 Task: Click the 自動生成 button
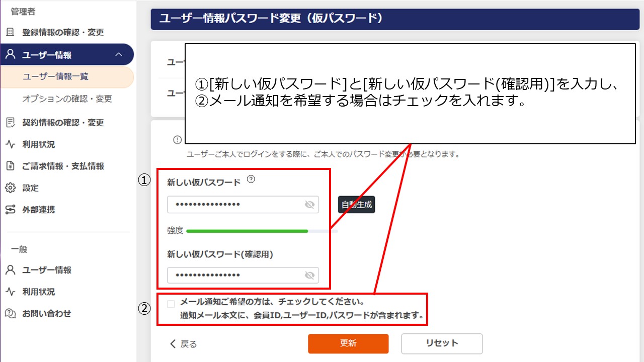[357, 205]
